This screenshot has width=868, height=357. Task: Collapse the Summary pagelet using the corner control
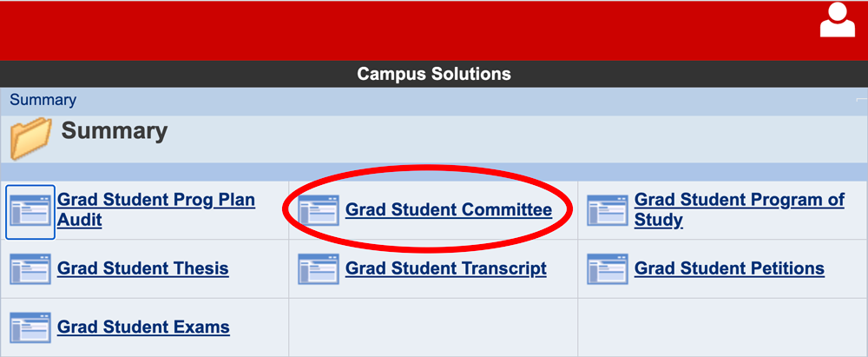[x=861, y=99]
